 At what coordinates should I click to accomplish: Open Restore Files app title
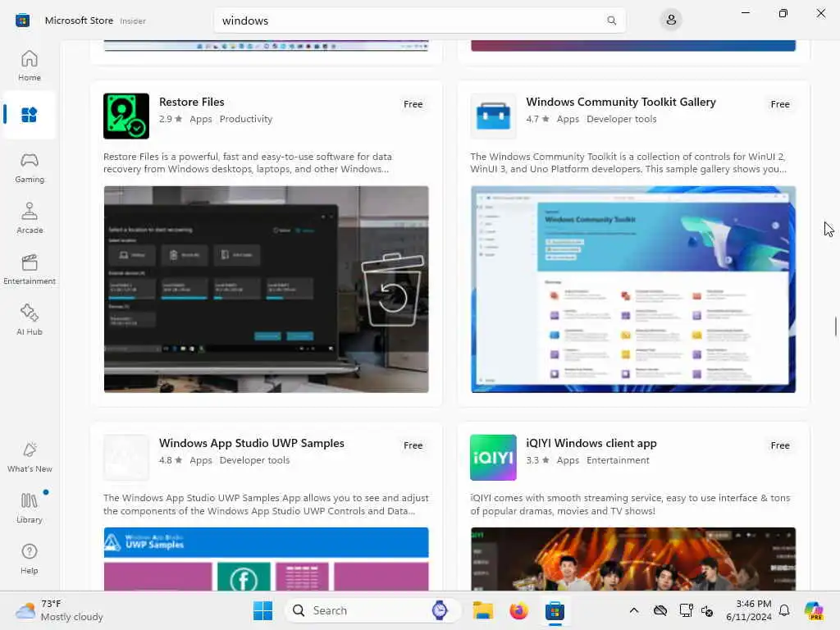pyautogui.click(x=192, y=102)
